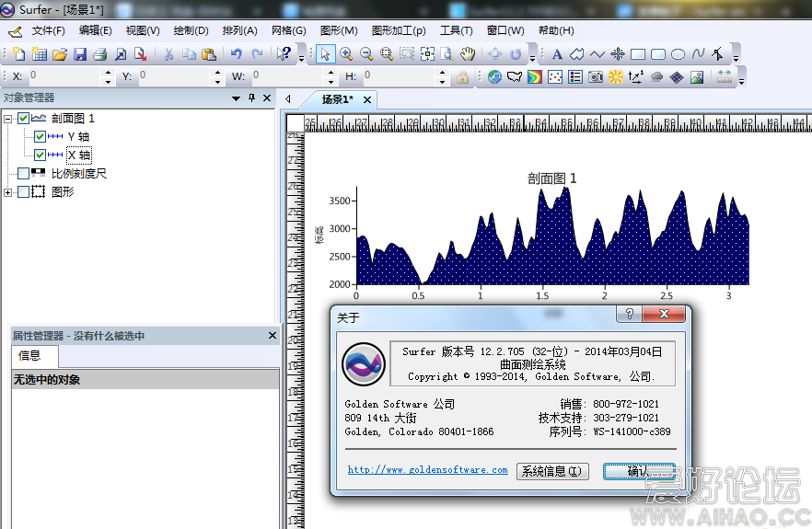Viewport: 812px width, 529px height.
Task: Toggle the 对象管理器 auto-hide pin
Action: coord(251,98)
